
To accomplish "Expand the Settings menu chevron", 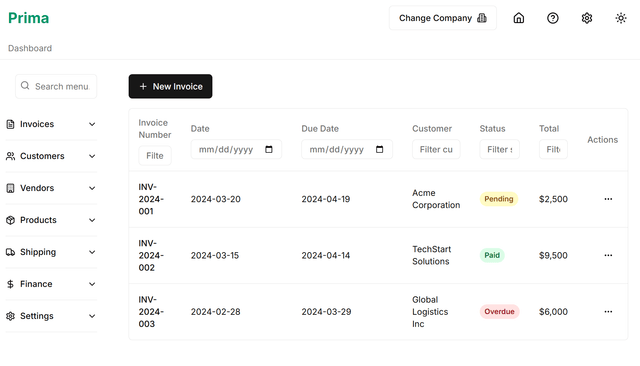I will [92, 316].
